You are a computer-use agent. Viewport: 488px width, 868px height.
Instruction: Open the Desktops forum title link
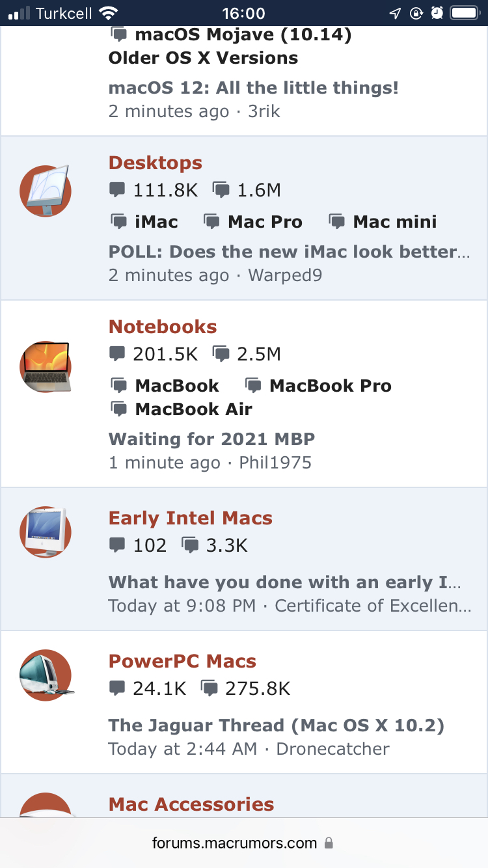tap(156, 163)
